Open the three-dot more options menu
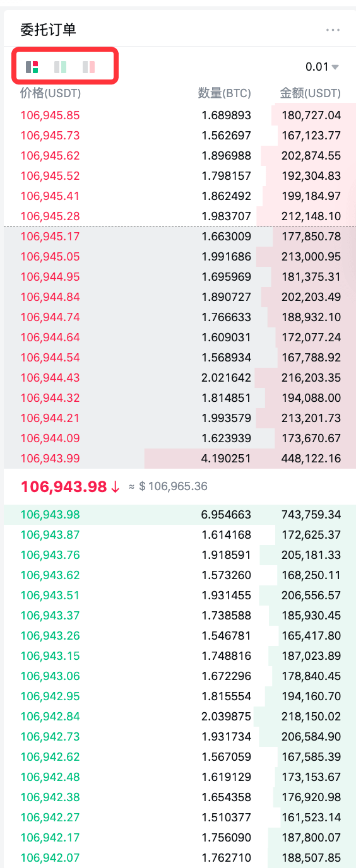 (x=333, y=30)
